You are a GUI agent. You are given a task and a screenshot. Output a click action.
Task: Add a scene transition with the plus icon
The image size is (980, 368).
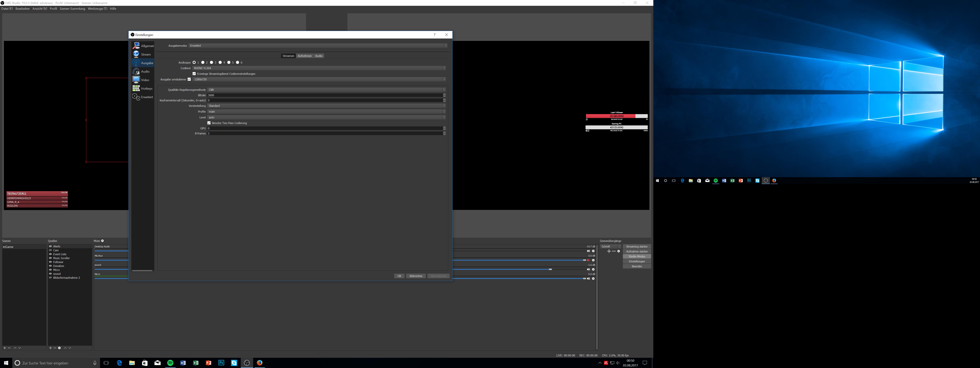click(609, 251)
